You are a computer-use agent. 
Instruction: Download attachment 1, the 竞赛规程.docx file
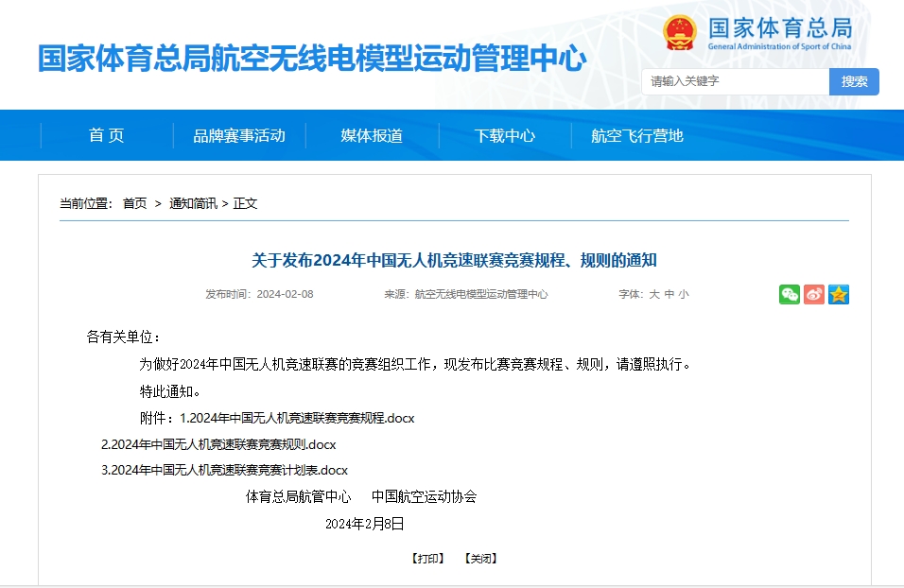pyautogui.click(x=297, y=418)
